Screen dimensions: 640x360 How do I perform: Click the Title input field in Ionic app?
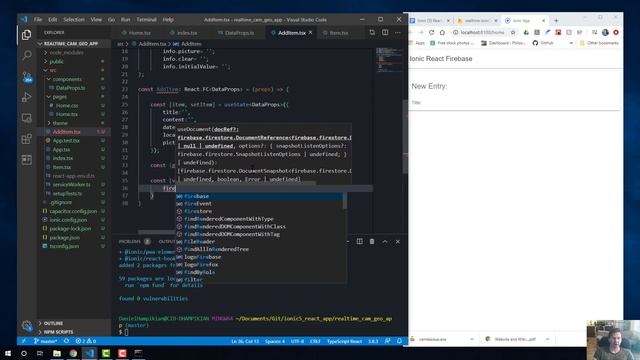(515, 102)
